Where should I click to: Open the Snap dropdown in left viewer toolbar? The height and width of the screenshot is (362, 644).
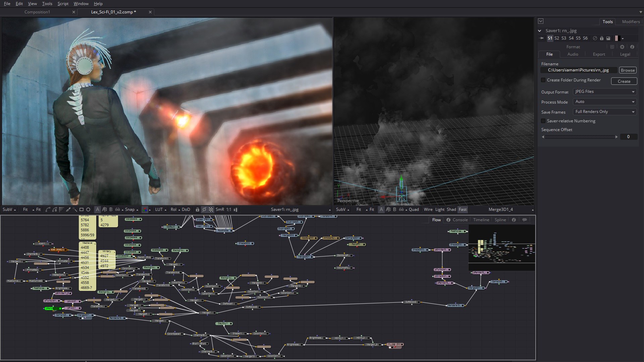(x=131, y=209)
